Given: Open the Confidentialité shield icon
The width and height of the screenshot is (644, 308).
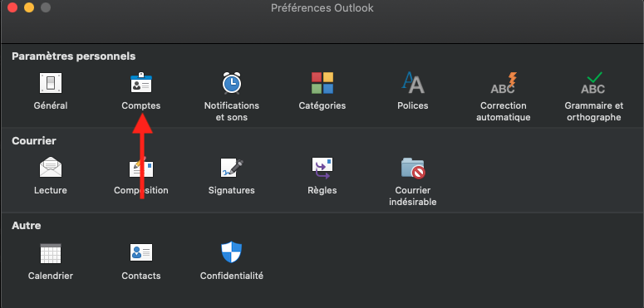Looking at the screenshot, I should [x=232, y=252].
